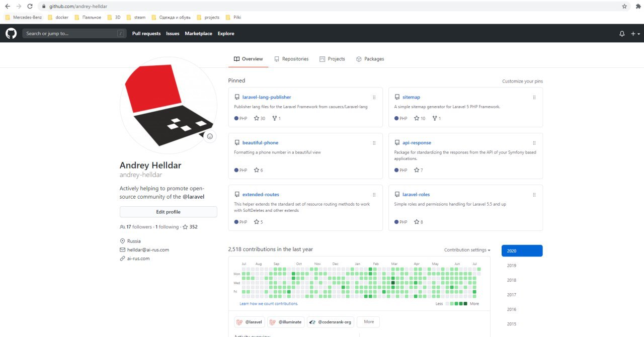Open the beautiful-phone repository
This screenshot has height=337, width=644.
(x=260, y=143)
